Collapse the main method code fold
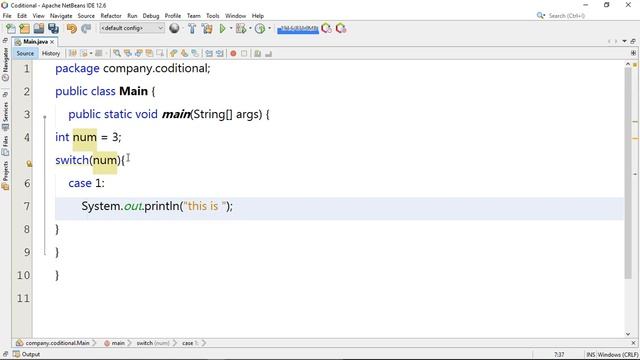Image resolution: width=640 pixels, height=360 pixels. click(45, 117)
